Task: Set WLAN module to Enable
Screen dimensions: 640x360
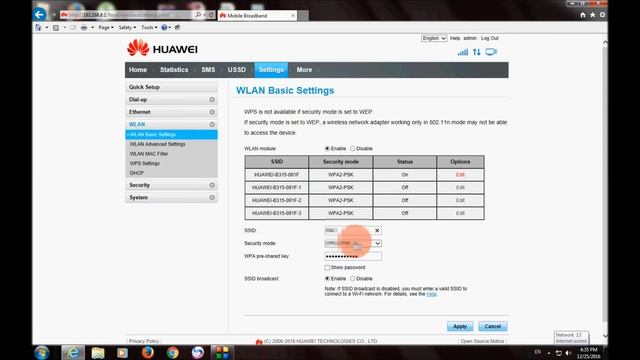Action: (x=327, y=149)
